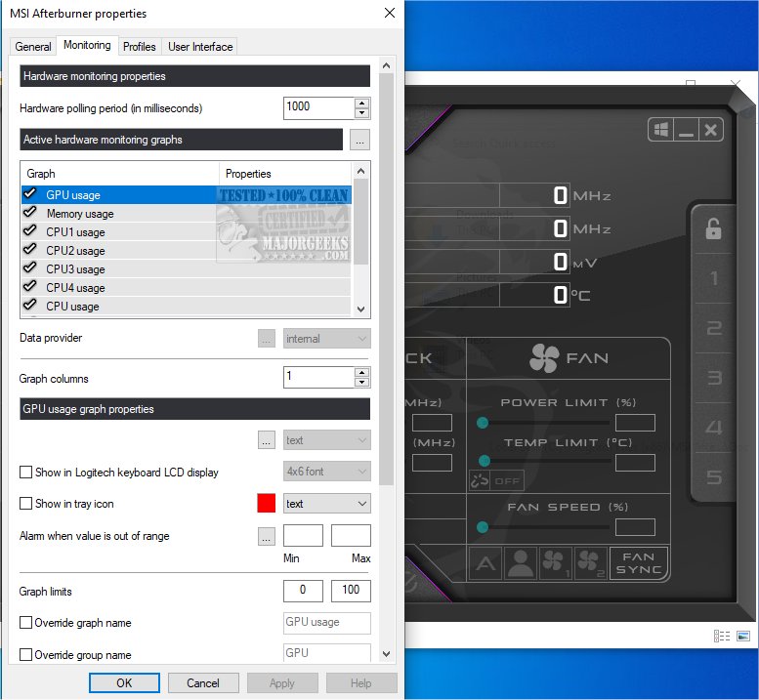Uncheck the CPU usage graph checkmark

[30, 306]
